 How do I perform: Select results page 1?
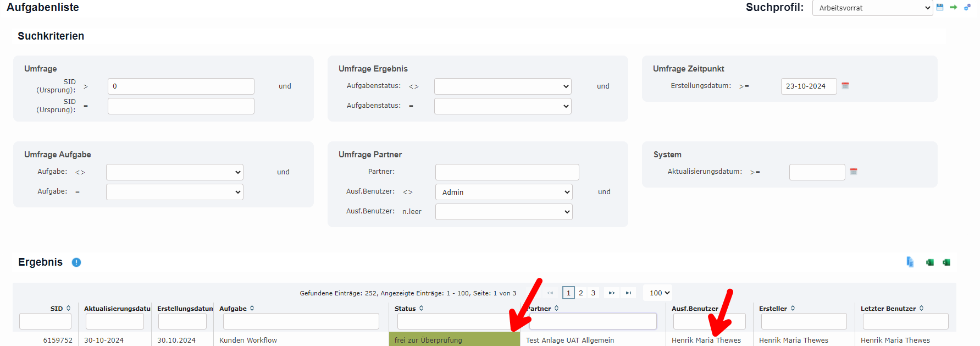(x=568, y=293)
